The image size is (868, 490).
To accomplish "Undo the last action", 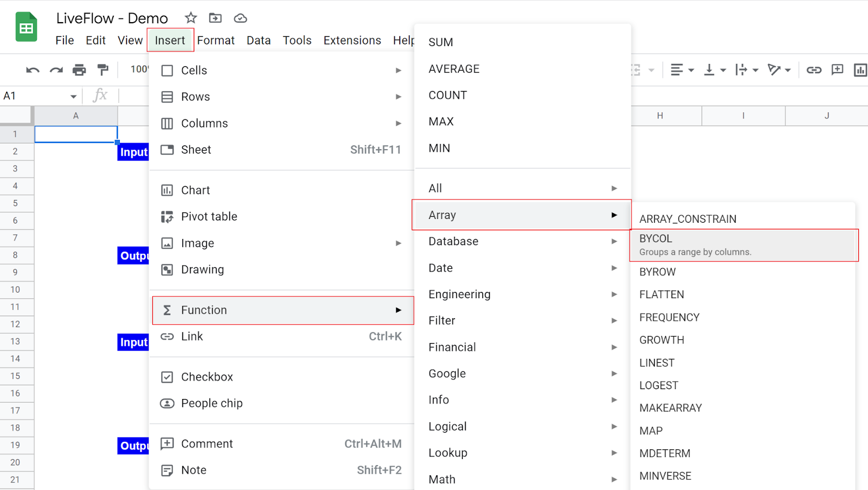I will [x=33, y=70].
